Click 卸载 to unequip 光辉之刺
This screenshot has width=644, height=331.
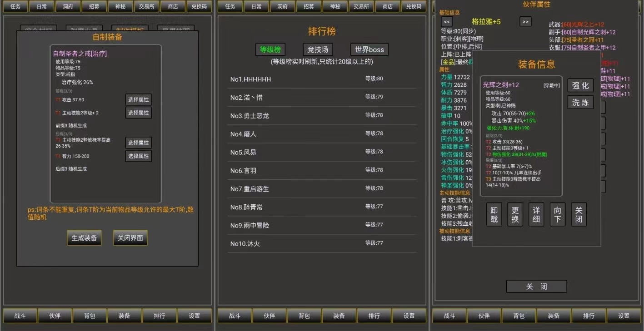(494, 215)
